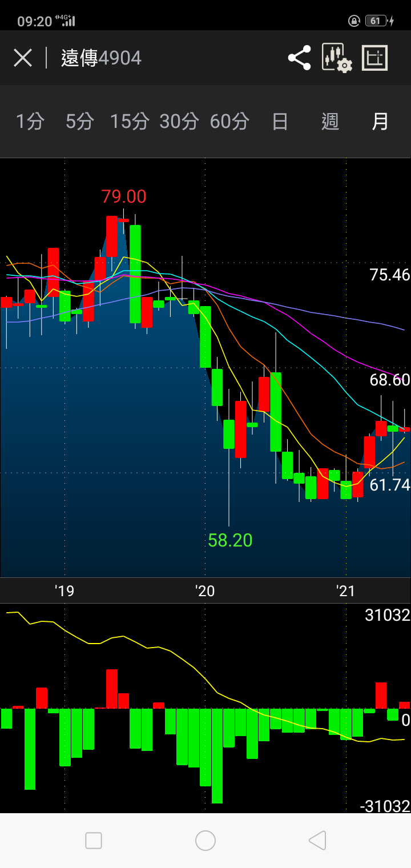Tap the -31032 indicator axis label
The width and height of the screenshot is (411, 868).
coord(385,806)
